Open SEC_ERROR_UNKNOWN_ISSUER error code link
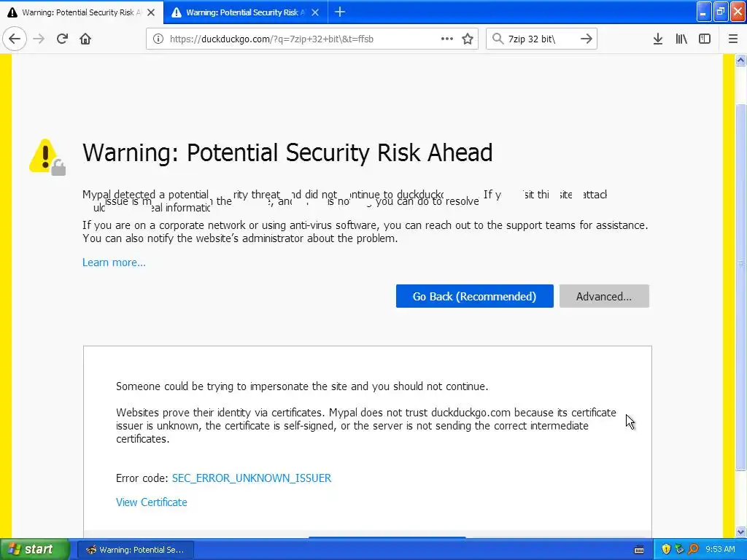 click(x=252, y=478)
